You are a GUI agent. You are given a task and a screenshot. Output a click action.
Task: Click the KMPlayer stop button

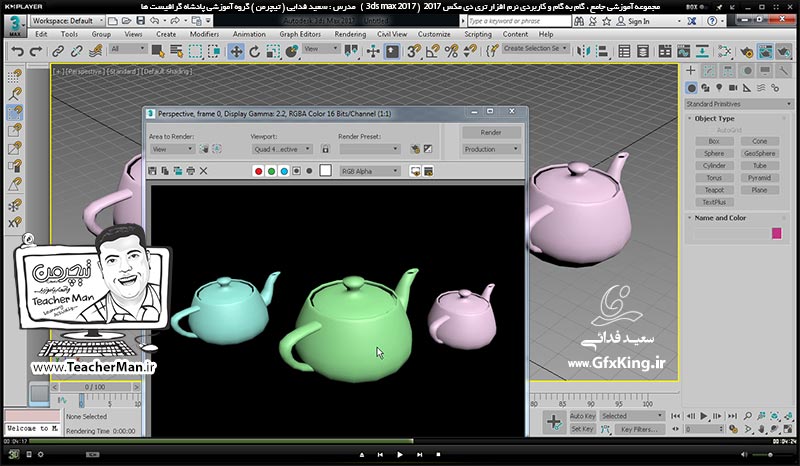pyautogui.click(x=438, y=455)
